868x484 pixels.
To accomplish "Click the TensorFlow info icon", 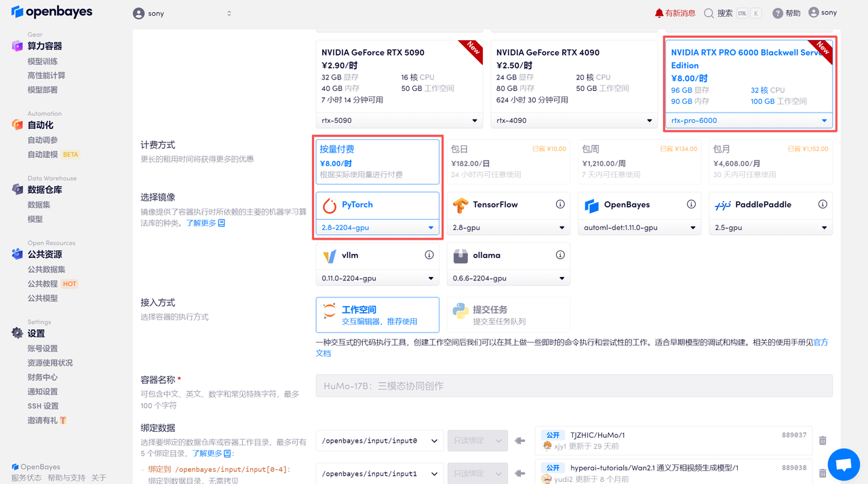I will coord(560,204).
